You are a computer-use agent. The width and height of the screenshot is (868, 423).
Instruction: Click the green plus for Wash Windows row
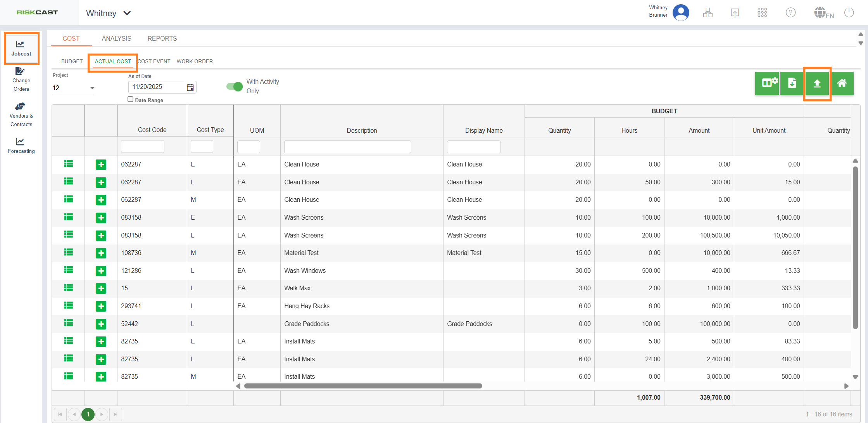[x=101, y=271]
